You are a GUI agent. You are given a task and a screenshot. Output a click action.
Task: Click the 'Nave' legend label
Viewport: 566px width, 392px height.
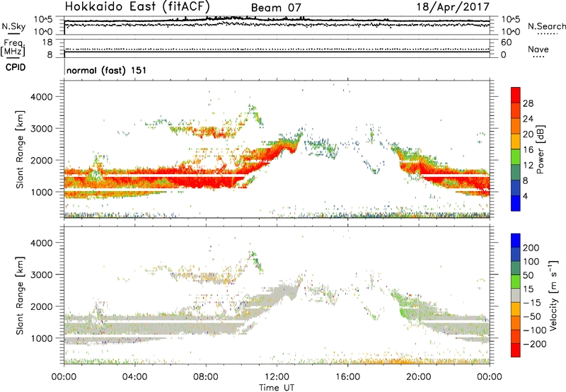tap(538, 49)
